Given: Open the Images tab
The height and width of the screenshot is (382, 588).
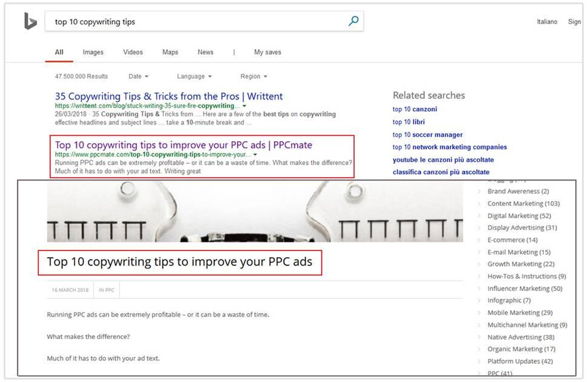Looking at the screenshot, I should coord(93,52).
